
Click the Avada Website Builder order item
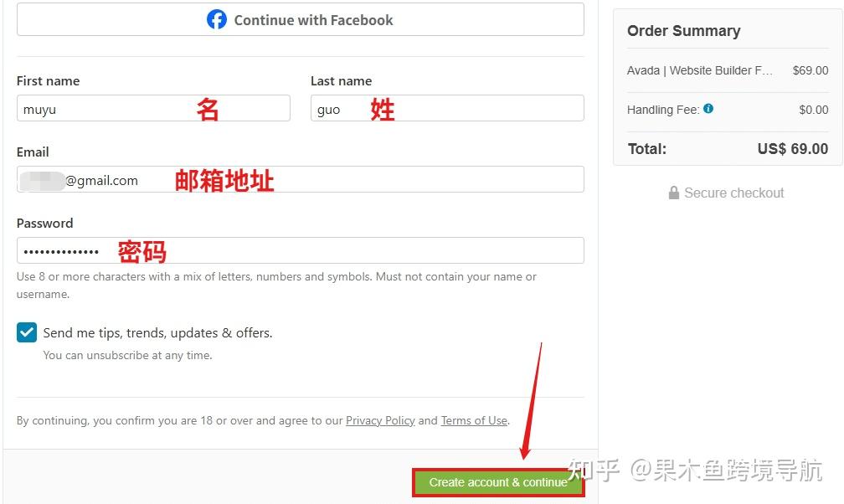point(700,70)
